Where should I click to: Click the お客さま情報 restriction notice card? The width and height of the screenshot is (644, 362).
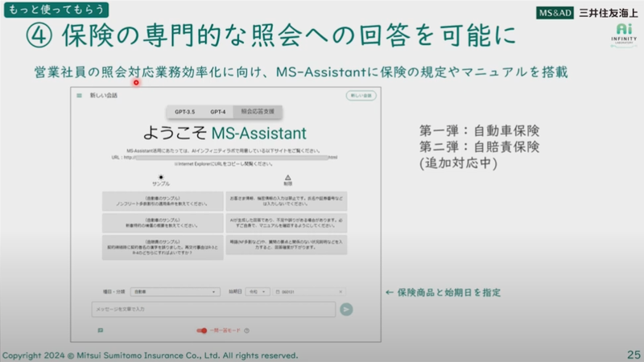287,201
